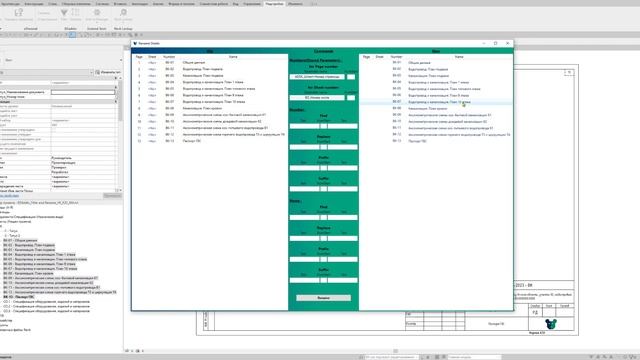Viewport: 640px width, 360px height.
Task: Click the highlighted quick access toolbar icon
Action: click(x=72, y=35)
